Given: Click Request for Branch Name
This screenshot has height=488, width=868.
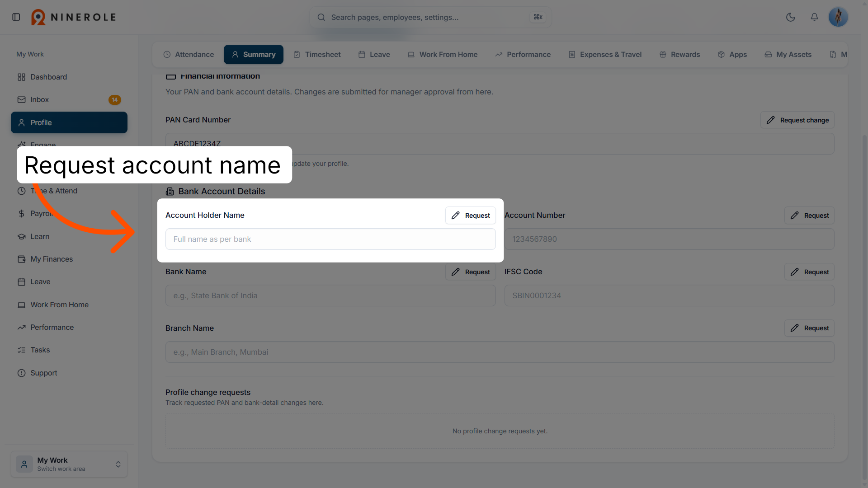Looking at the screenshot, I should (809, 328).
